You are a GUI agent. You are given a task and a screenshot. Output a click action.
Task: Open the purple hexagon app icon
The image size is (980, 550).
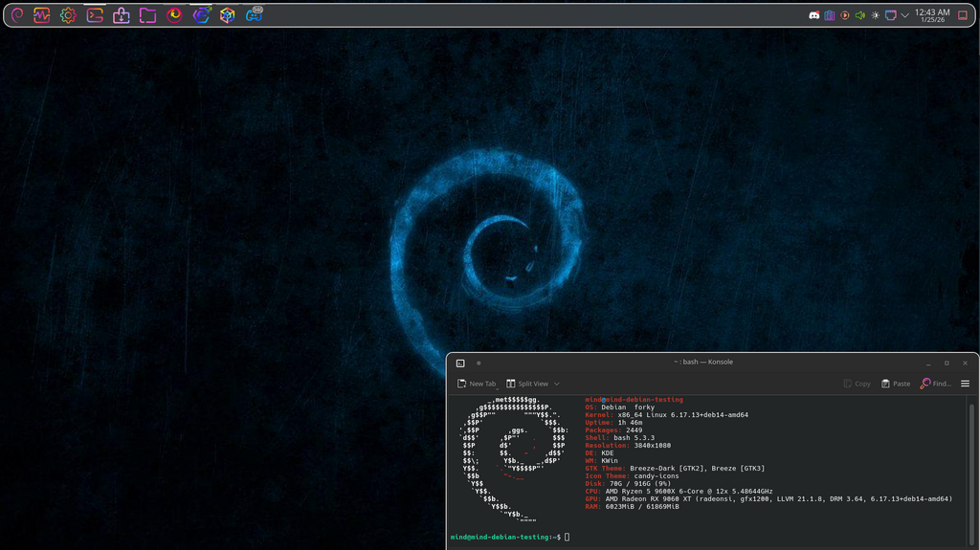pos(201,15)
